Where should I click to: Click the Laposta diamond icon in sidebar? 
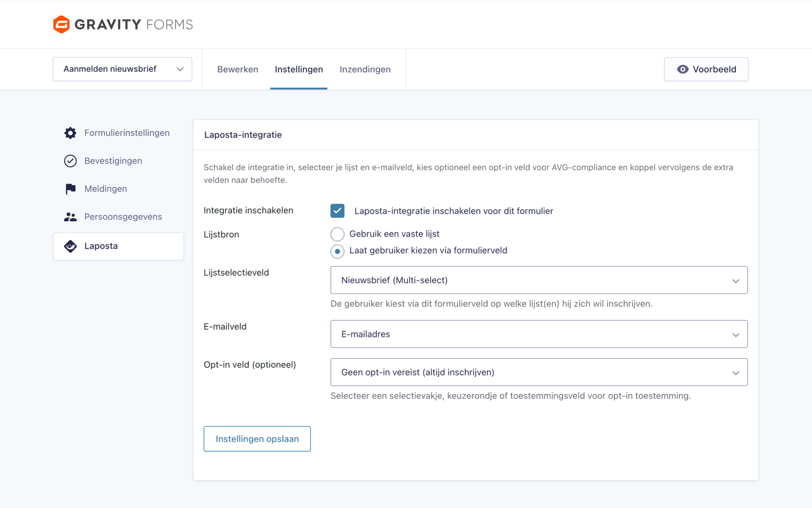70,246
